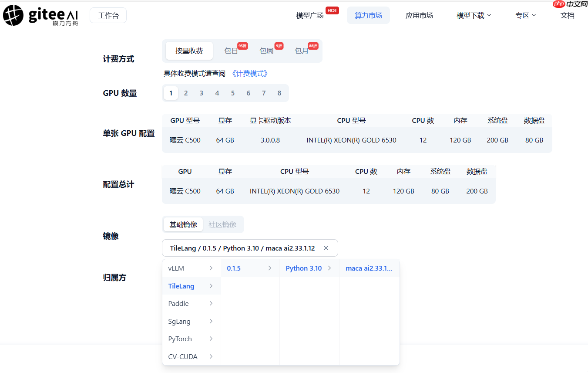The height and width of the screenshot is (373, 588).
Task: Click the 工作台 button
Action: click(108, 15)
